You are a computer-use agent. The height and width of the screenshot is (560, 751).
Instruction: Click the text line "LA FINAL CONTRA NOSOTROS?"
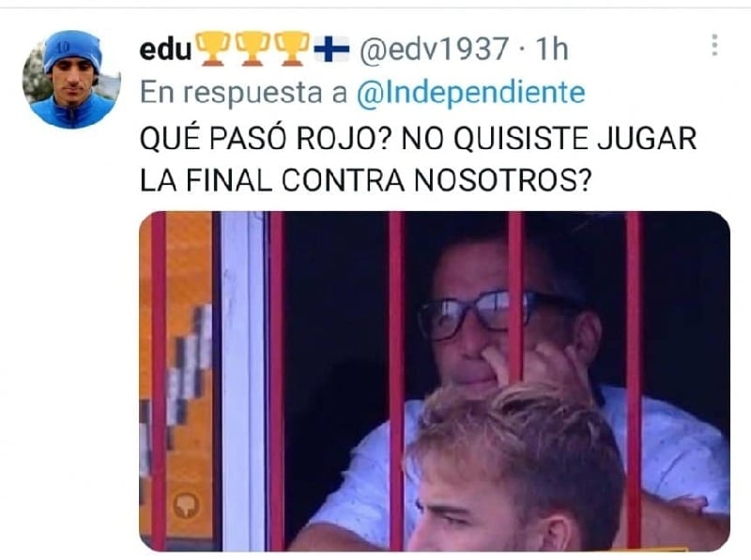366,180
